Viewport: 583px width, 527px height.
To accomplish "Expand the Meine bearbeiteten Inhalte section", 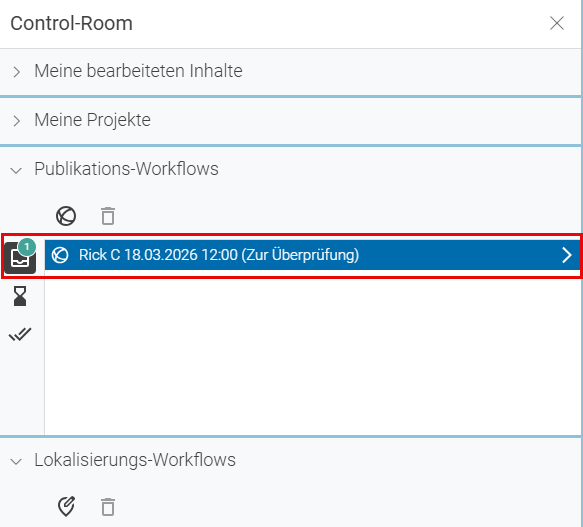I will click(x=16, y=72).
